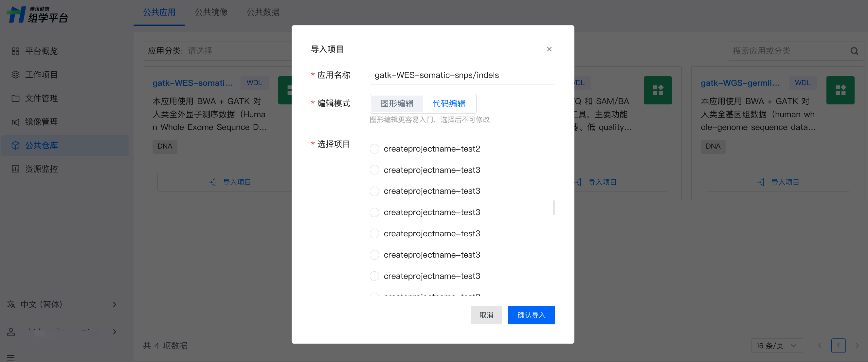Switch to the 公共镜像 tab

tap(211, 12)
